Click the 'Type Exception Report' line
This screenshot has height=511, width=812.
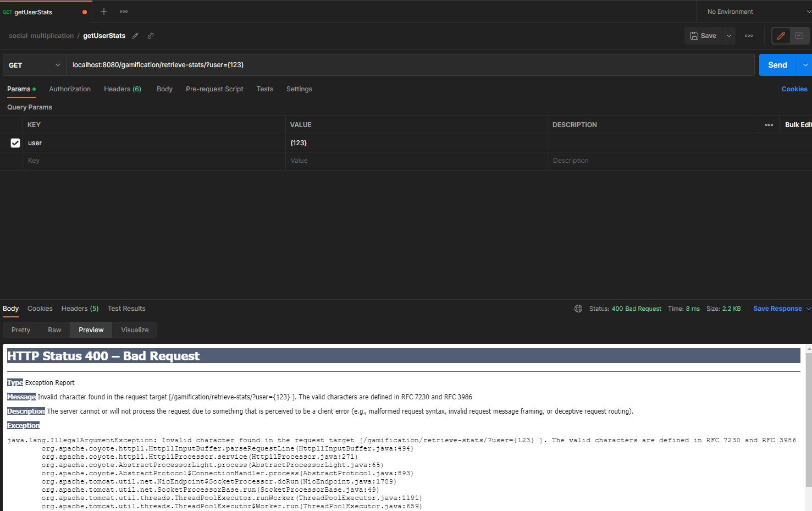coord(41,383)
